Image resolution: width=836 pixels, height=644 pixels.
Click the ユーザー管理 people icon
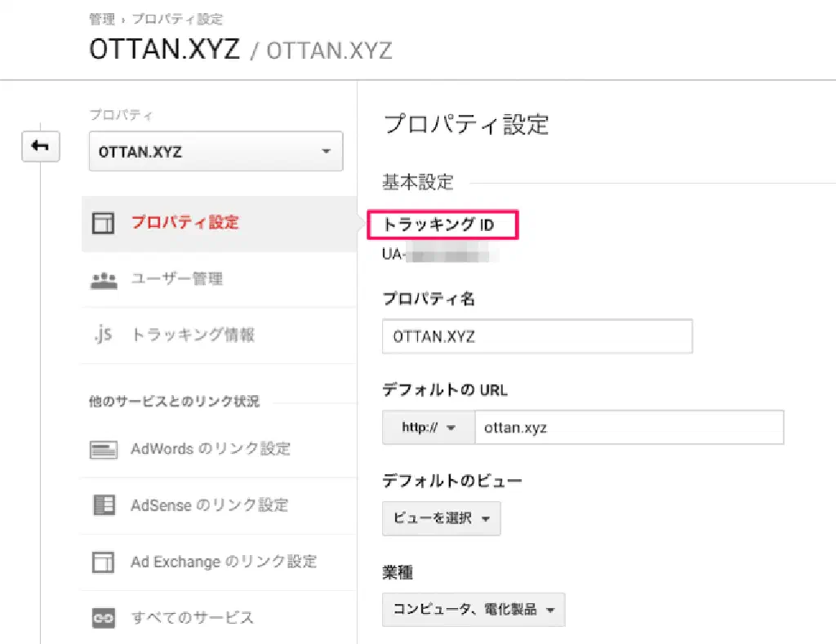103,279
